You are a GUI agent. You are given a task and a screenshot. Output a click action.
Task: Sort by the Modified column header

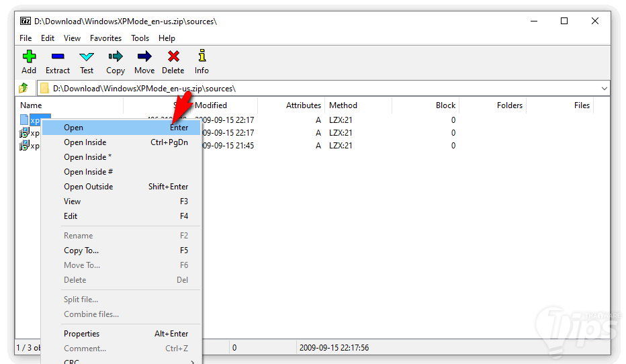pyautogui.click(x=211, y=105)
